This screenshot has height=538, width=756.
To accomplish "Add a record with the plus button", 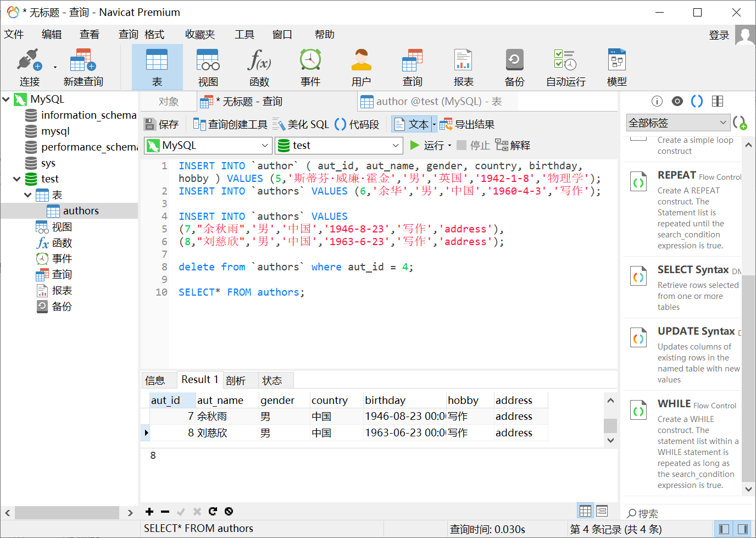I will click(149, 512).
